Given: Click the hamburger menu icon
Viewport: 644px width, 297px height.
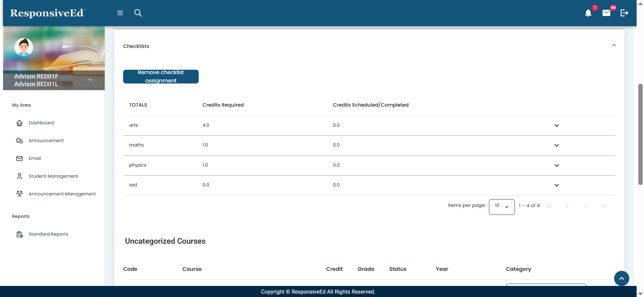Looking at the screenshot, I should coord(120,13).
